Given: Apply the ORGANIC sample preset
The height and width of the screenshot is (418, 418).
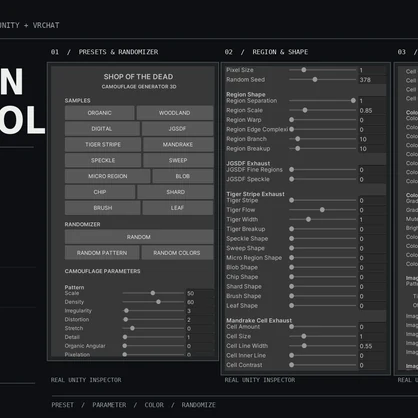Looking at the screenshot, I should click(100, 113).
